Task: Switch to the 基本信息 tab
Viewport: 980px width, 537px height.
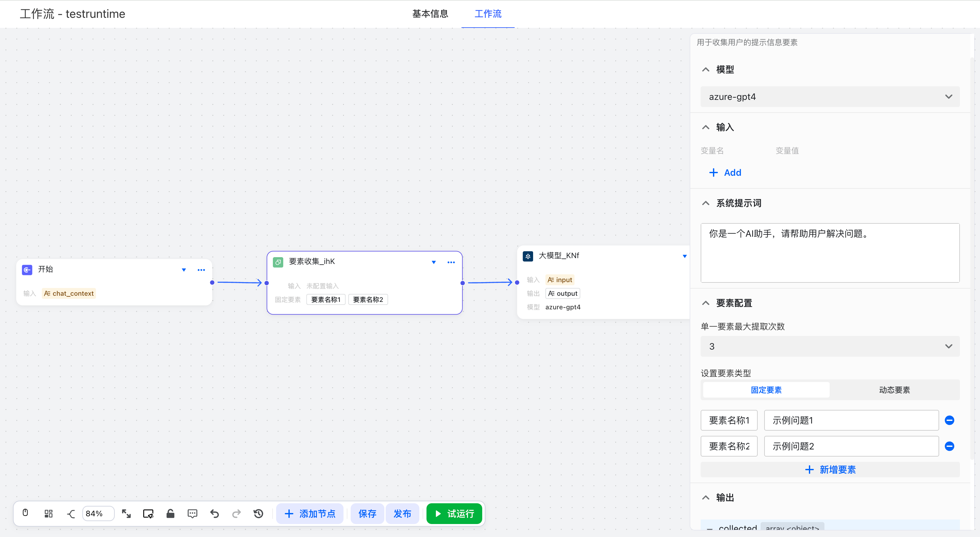Action: point(430,14)
